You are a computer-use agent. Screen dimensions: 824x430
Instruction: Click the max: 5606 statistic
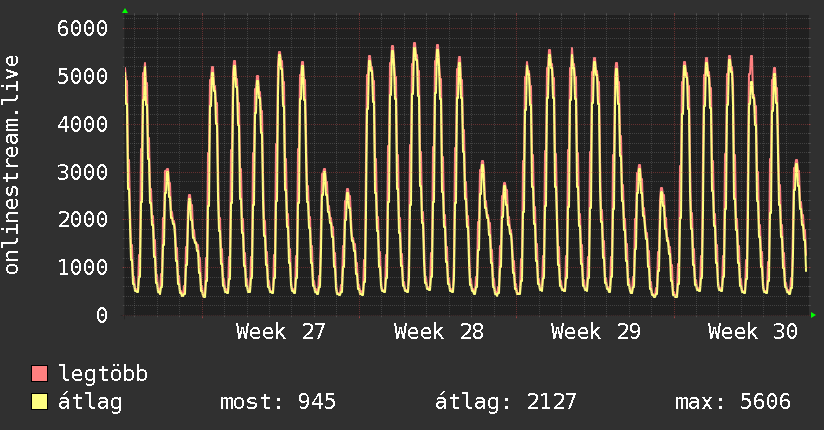point(733,402)
